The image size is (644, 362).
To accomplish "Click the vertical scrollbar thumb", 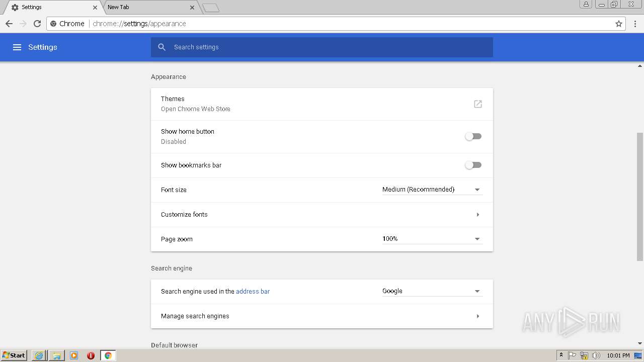I will (640, 197).
